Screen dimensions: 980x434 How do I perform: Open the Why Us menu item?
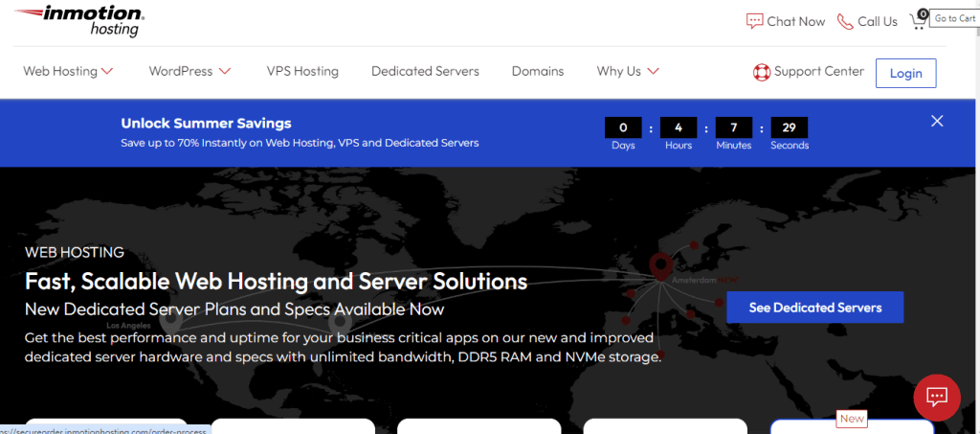pos(619,71)
